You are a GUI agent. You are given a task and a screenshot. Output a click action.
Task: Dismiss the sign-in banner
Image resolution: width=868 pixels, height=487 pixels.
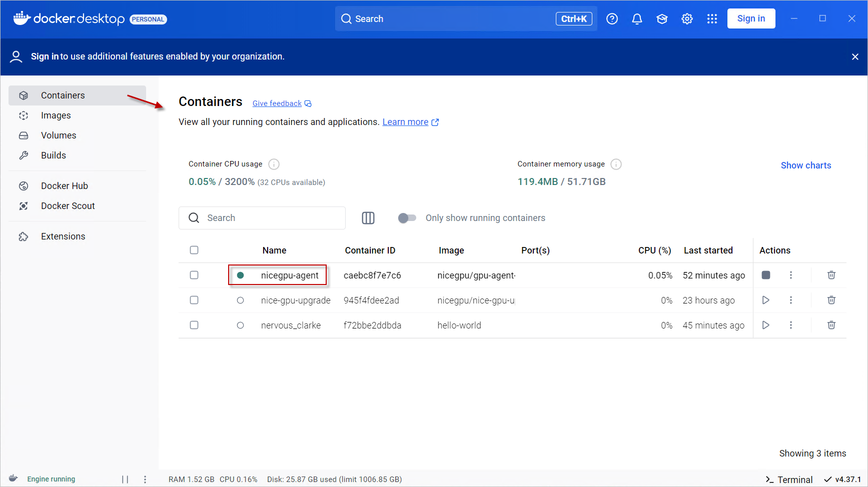pyautogui.click(x=854, y=57)
